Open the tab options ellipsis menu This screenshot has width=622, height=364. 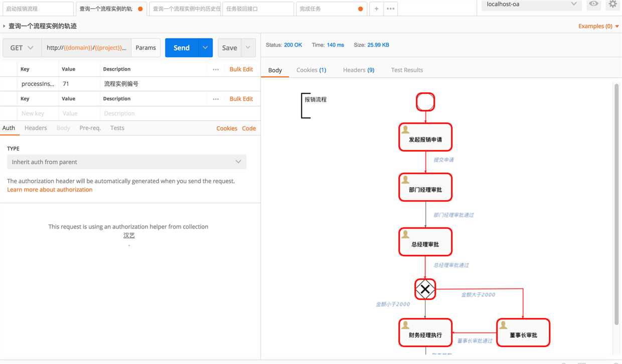click(391, 9)
